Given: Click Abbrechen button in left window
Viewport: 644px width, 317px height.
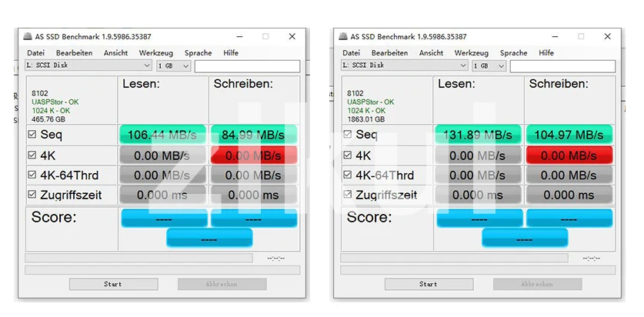Looking at the screenshot, I should (x=222, y=284).
